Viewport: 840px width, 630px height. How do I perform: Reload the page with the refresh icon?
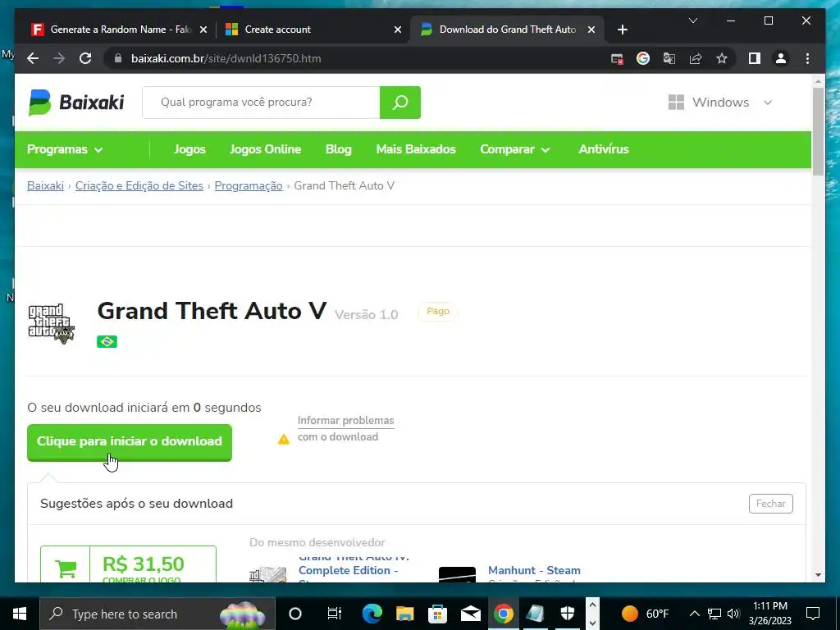pyautogui.click(x=85, y=58)
